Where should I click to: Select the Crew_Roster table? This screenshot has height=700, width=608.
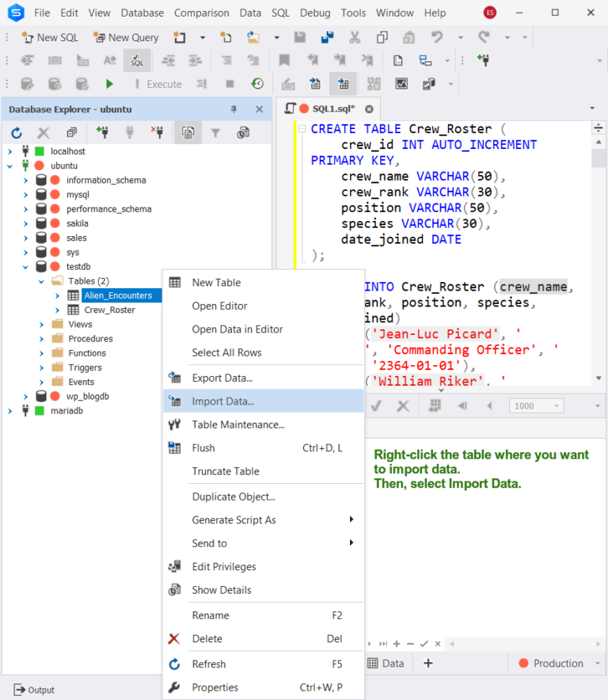pyautogui.click(x=110, y=310)
